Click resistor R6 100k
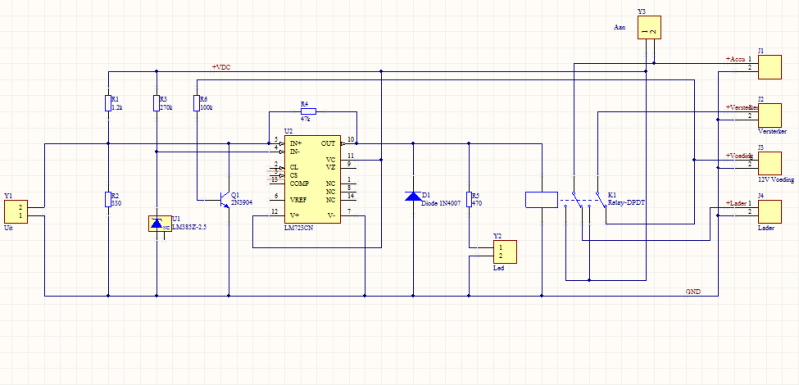 [x=197, y=103]
